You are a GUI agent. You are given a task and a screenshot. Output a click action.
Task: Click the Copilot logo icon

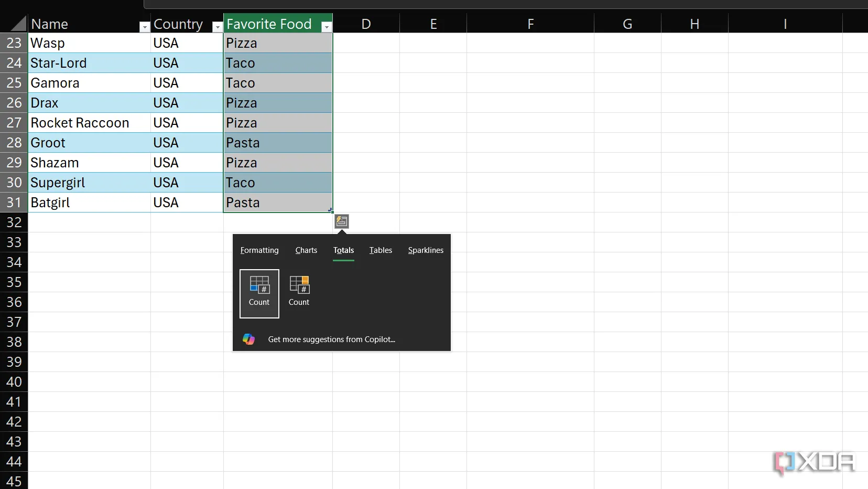pos(249,339)
